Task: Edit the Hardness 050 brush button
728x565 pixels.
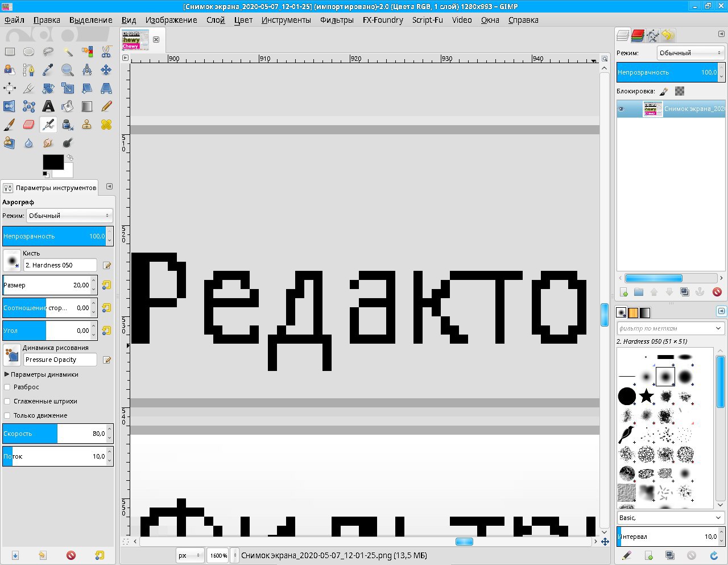Action: tap(106, 265)
